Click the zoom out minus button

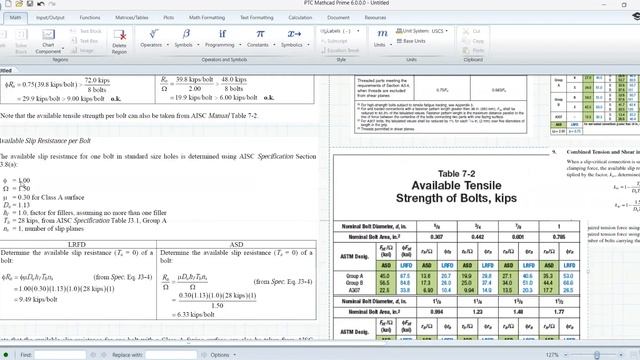tap(565, 355)
